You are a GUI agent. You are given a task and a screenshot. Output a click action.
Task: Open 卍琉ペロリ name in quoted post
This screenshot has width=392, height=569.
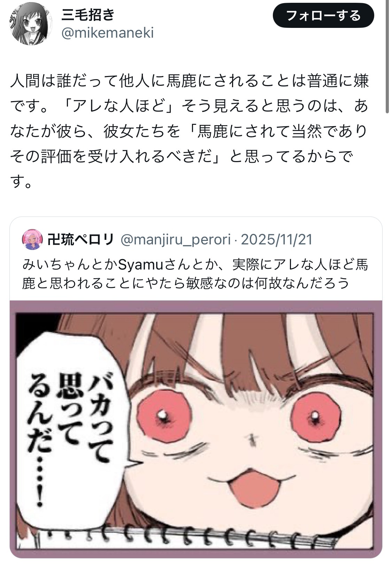(81, 240)
